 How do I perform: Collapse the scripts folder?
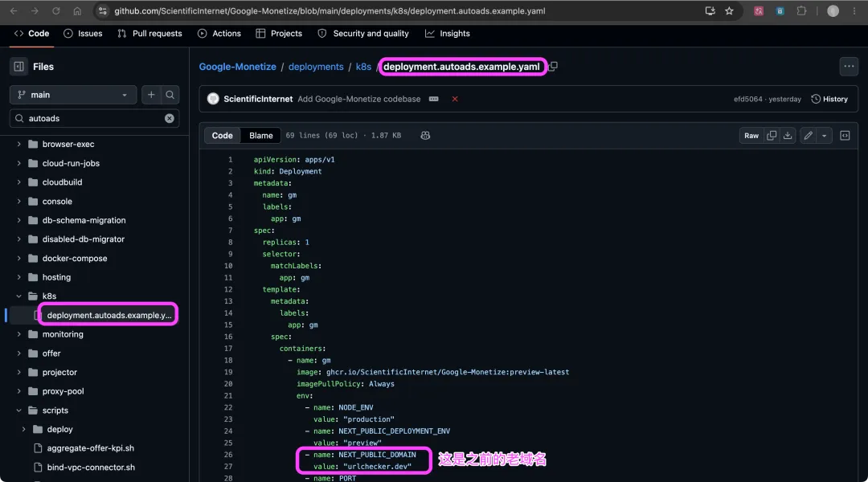pos(18,411)
